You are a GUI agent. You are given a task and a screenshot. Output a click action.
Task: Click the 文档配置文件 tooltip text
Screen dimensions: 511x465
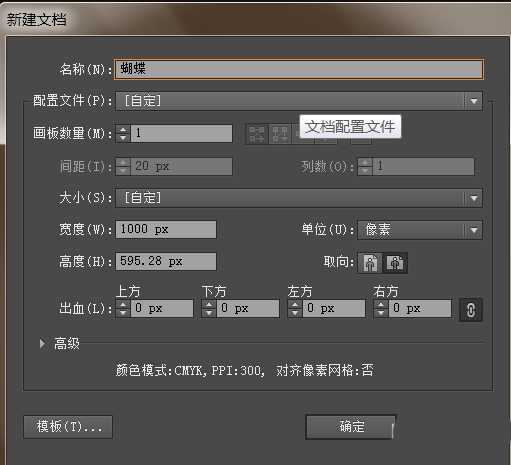tap(350, 127)
